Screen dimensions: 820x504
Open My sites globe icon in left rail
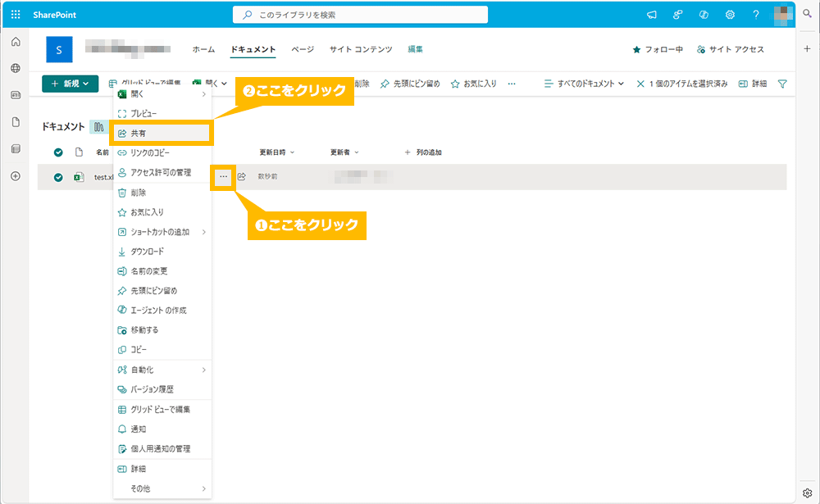(16, 69)
